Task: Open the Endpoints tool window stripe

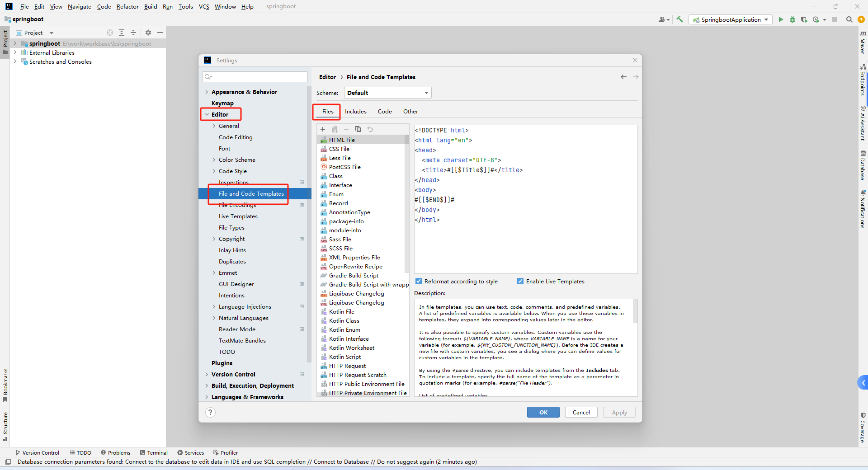Action: 863,80
